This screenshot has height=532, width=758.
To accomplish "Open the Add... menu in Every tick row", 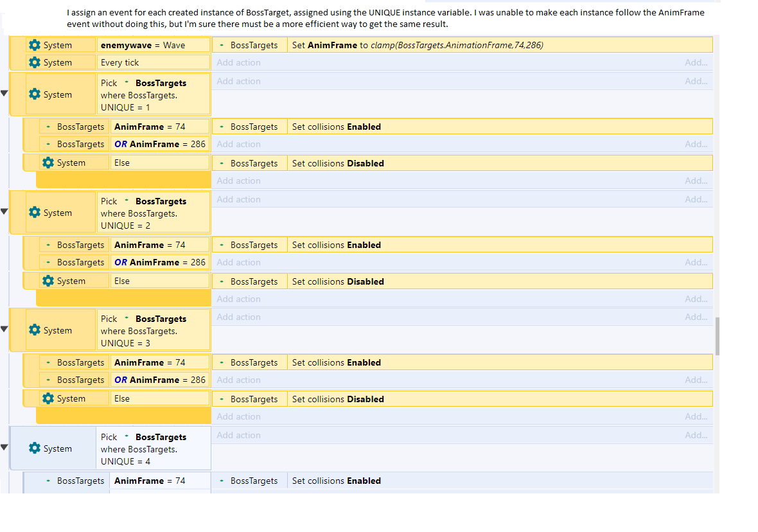I will [696, 62].
